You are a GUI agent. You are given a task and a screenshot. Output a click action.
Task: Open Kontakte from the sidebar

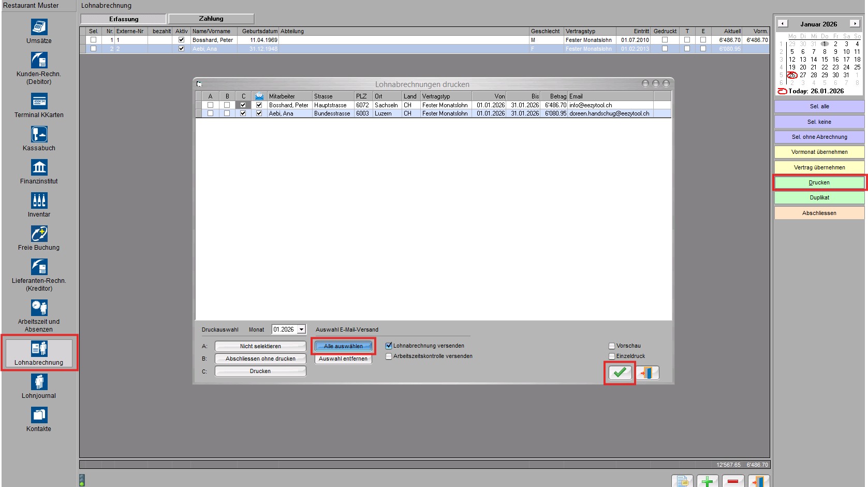coord(39,416)
